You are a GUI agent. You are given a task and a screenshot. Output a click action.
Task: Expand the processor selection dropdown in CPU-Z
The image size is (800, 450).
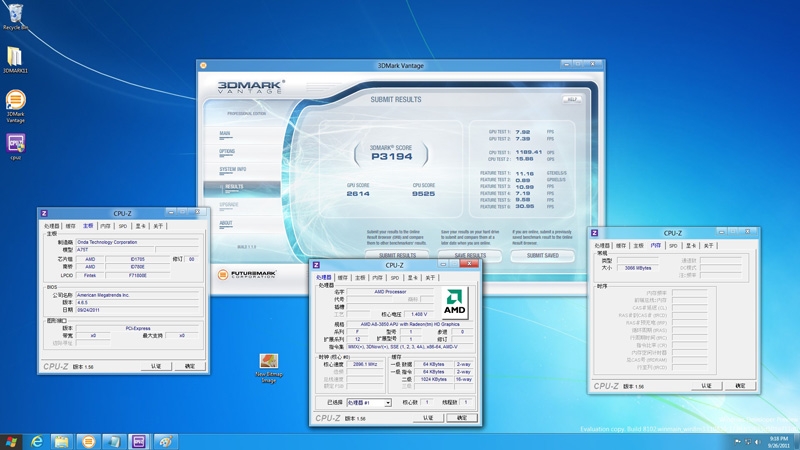386,402
